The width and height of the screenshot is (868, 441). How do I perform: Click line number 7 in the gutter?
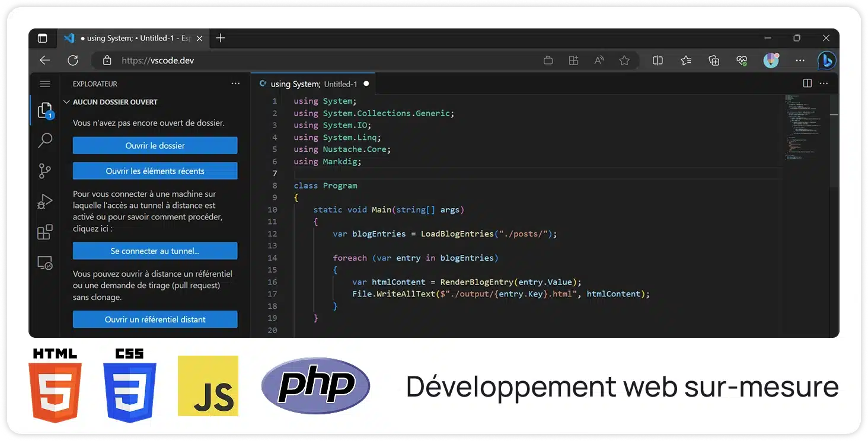point(275,173)
